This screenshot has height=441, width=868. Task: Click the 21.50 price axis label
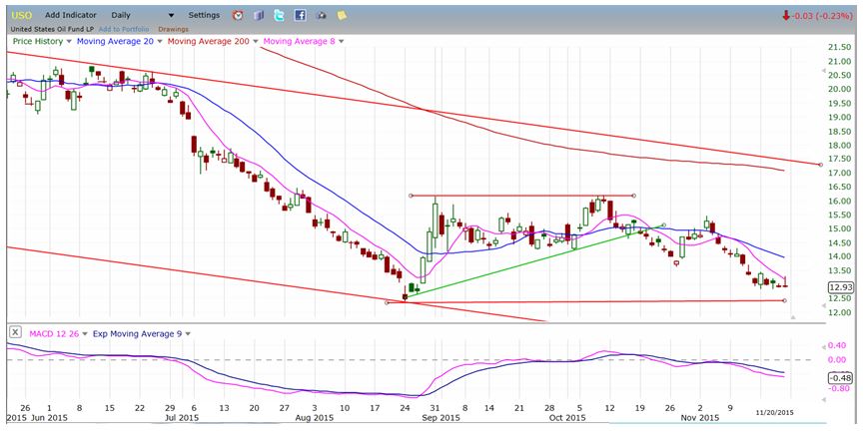[839, 48]
